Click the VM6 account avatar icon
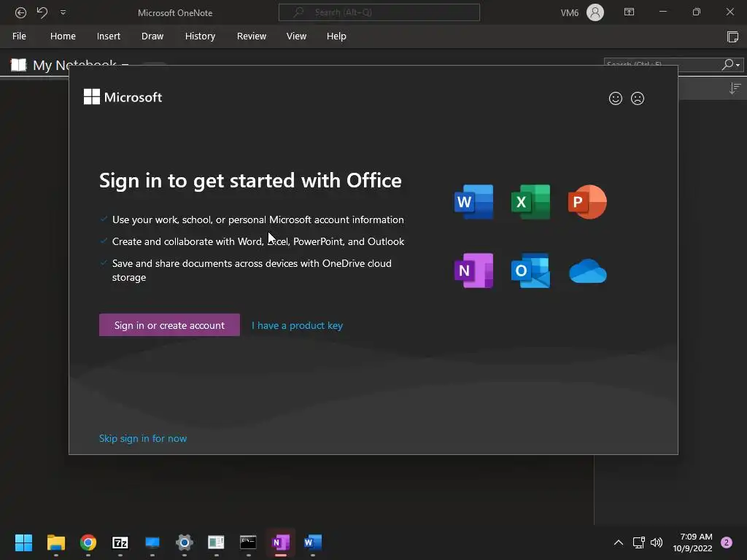Image resolution: width=747 pixels, height=560 pixels. [595, 12]
